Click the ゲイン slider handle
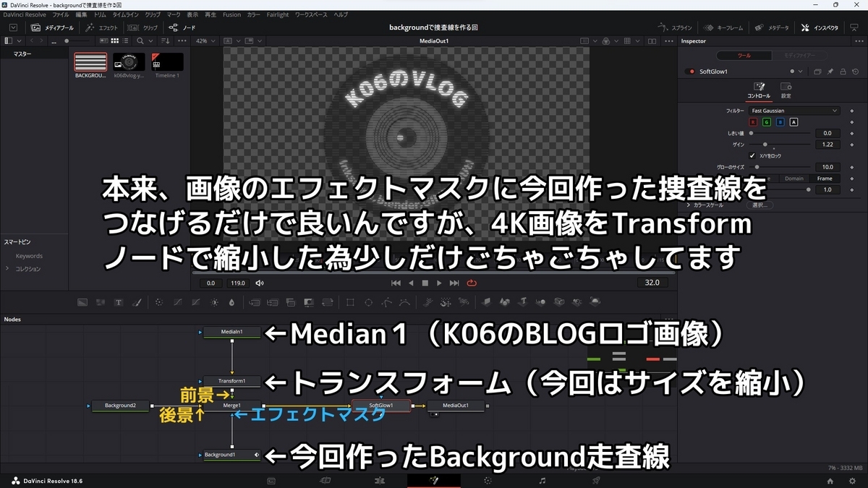This screenshot has height=488, width=868. [x=765, y=144]
